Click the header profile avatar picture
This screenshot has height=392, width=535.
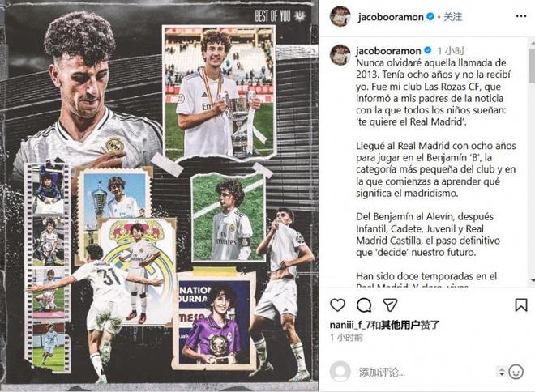pyautogui.click(x=340, y=16)
